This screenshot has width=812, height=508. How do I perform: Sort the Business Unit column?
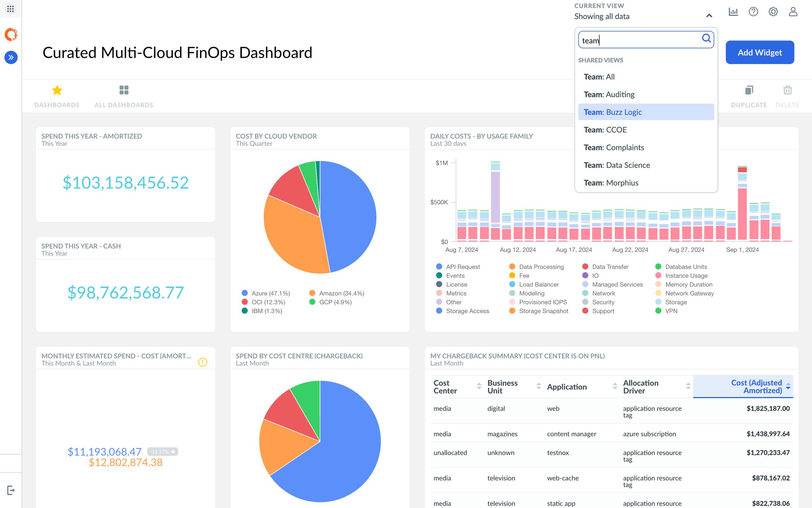(x=502, y=386)
